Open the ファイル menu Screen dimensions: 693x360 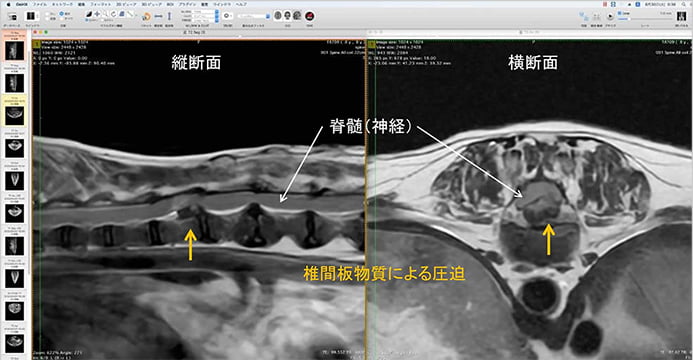[39, 4]
